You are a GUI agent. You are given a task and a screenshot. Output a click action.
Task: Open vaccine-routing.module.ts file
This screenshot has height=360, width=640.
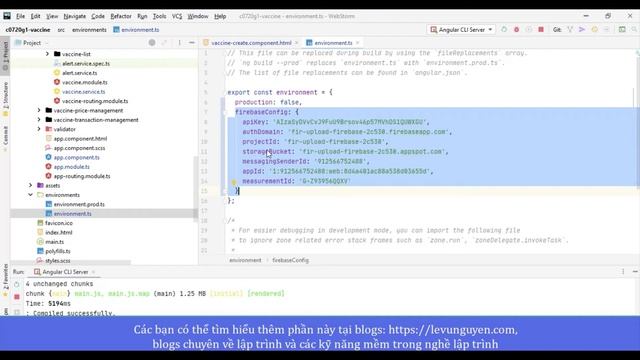pyautogui.click(x=95, y=101)
